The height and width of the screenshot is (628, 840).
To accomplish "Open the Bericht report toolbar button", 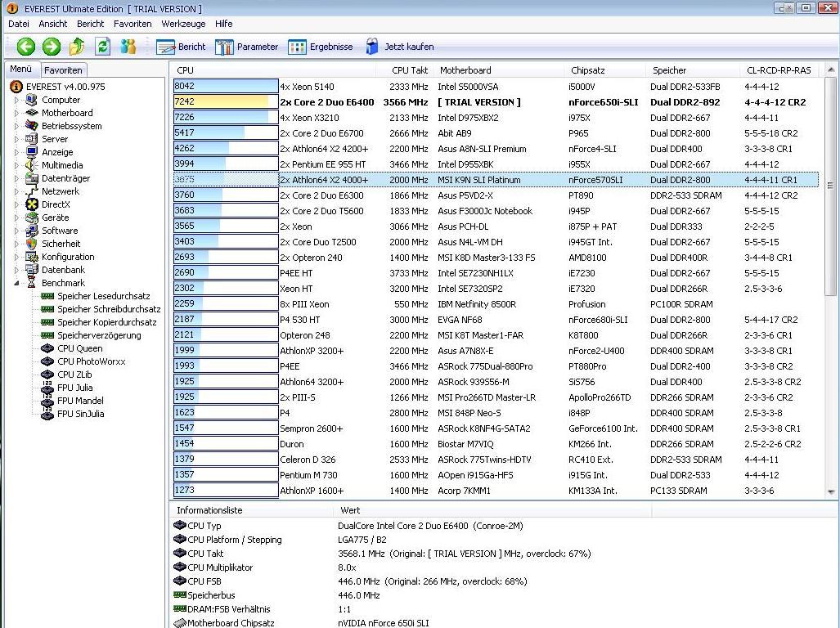I will (181, 47).
